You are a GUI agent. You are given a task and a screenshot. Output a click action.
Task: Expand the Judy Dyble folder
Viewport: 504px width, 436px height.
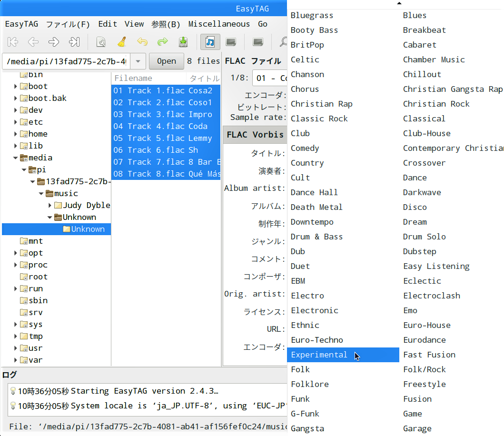(x=50, y=205)
